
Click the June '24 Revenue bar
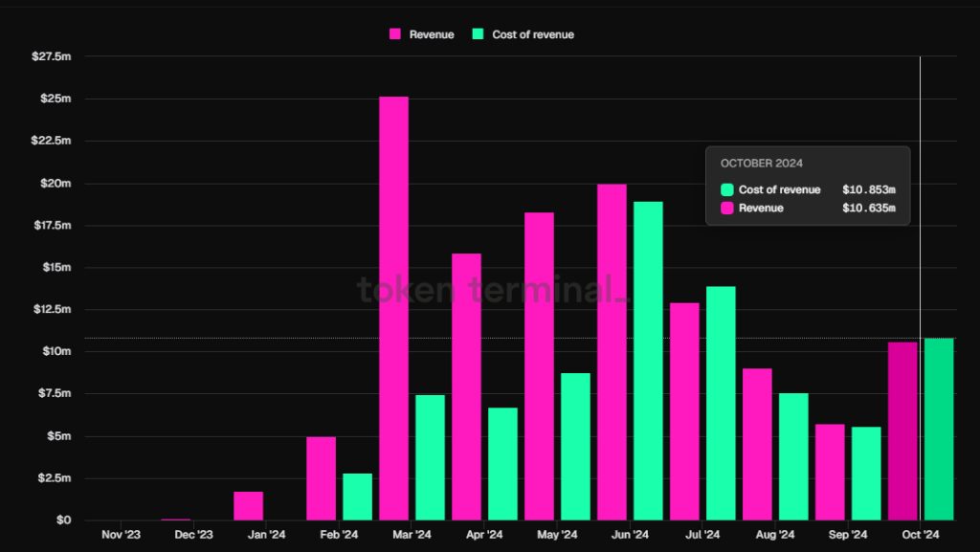612,352
